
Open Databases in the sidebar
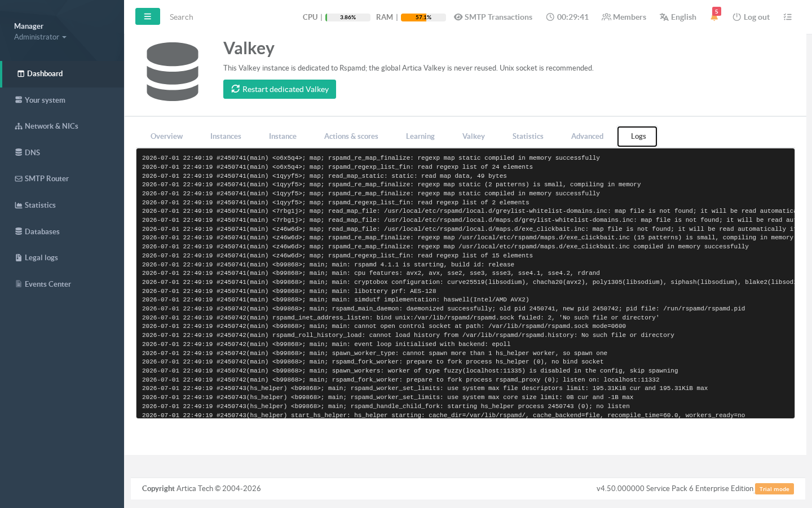[62, 231]
